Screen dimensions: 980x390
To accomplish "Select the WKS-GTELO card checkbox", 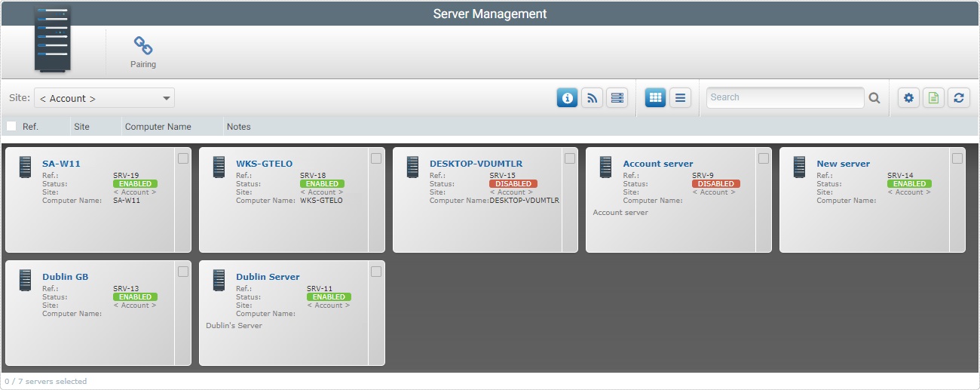I will pyautogui.click(x=377, y=158).
